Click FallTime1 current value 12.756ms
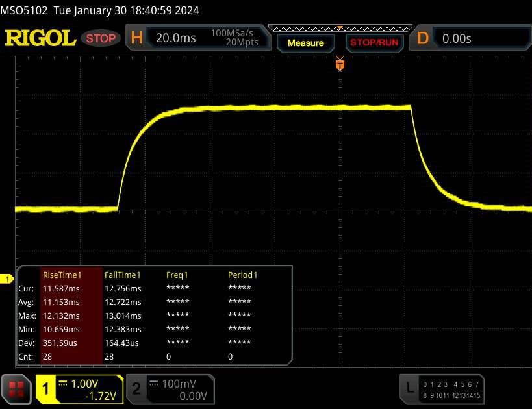 tap(123, 289)
